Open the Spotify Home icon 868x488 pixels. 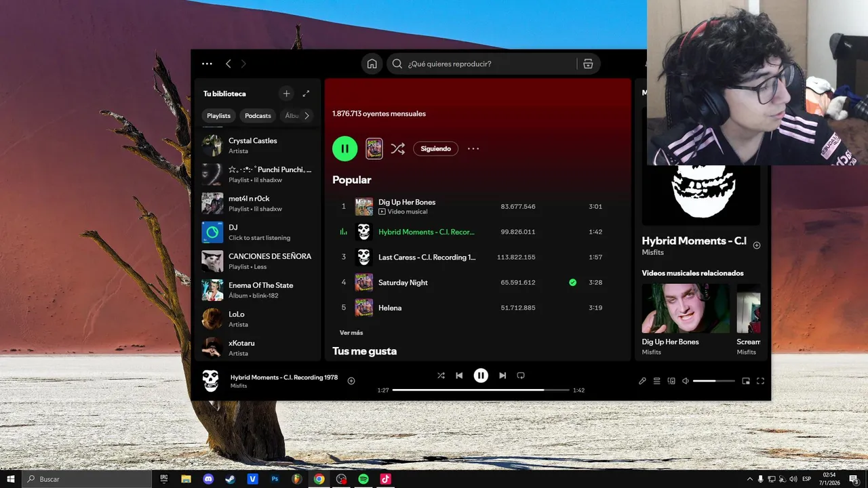point(372,64)
